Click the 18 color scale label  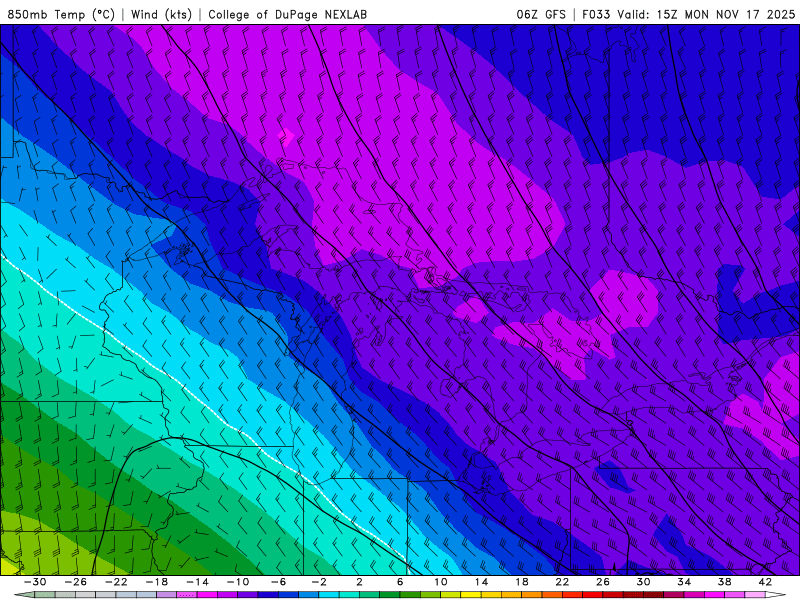[x=521, y=582]
